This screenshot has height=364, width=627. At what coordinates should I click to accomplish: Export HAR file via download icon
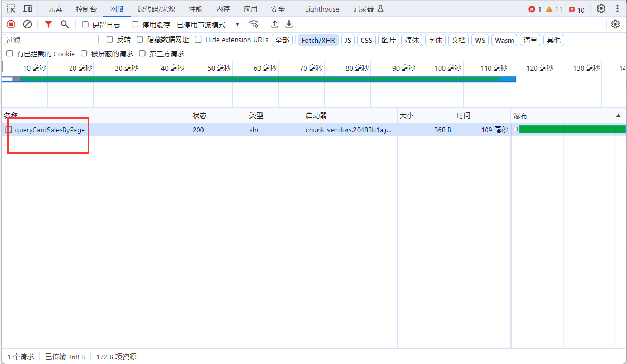288,24
